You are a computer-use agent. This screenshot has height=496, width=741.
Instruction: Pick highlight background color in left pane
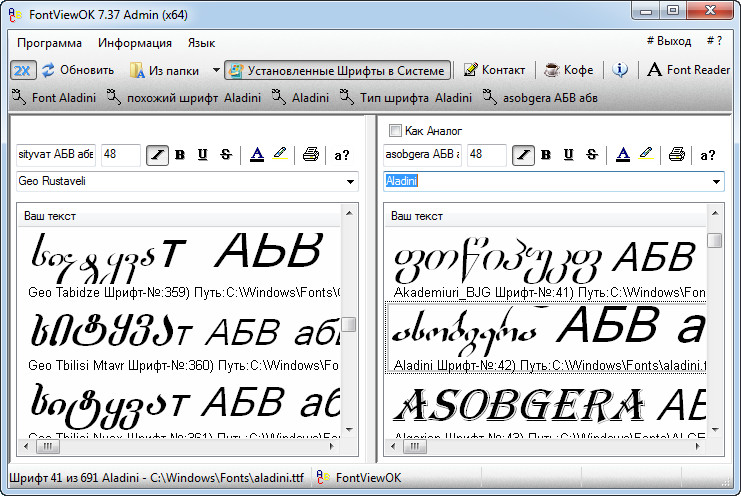(x=280, y=154)
